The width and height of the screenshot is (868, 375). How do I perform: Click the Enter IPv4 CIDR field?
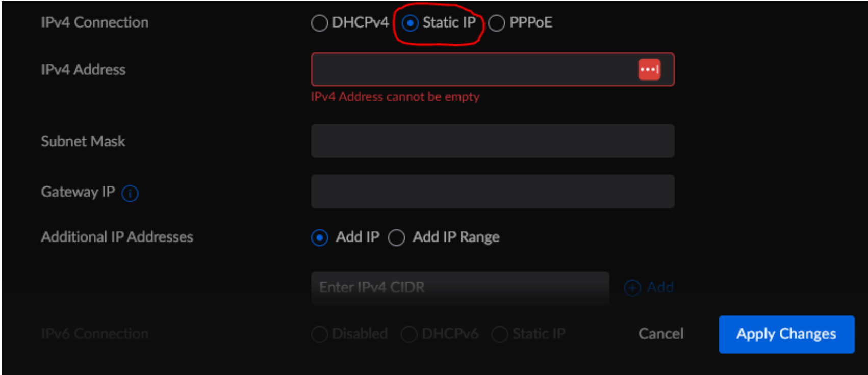pos(460,288)
